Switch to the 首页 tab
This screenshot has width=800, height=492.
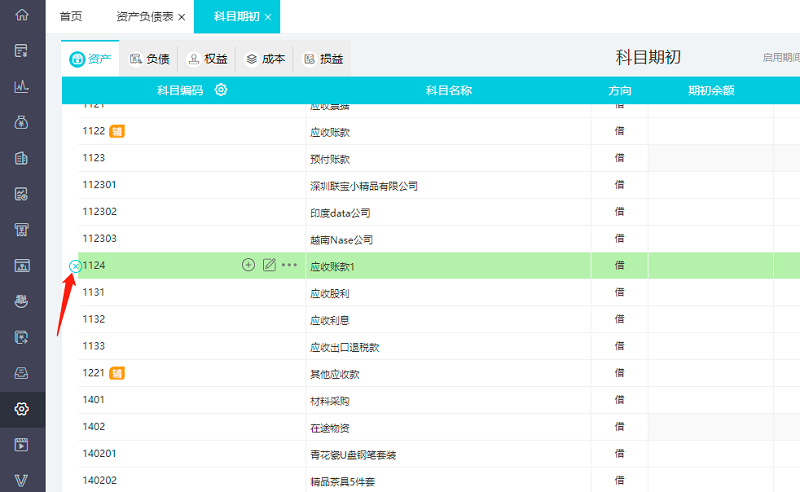pyautogui.click(x=71, y=17)
